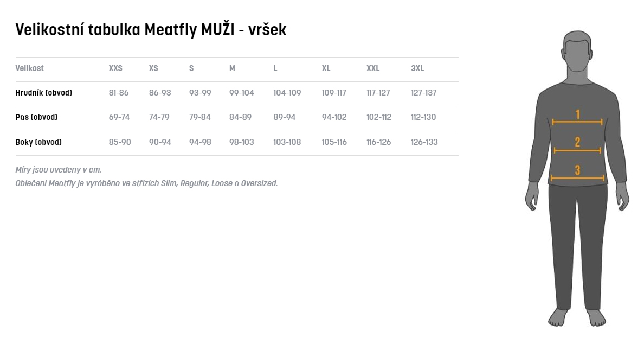Click the waist value 94-102 cell

[x=334, y=117]
